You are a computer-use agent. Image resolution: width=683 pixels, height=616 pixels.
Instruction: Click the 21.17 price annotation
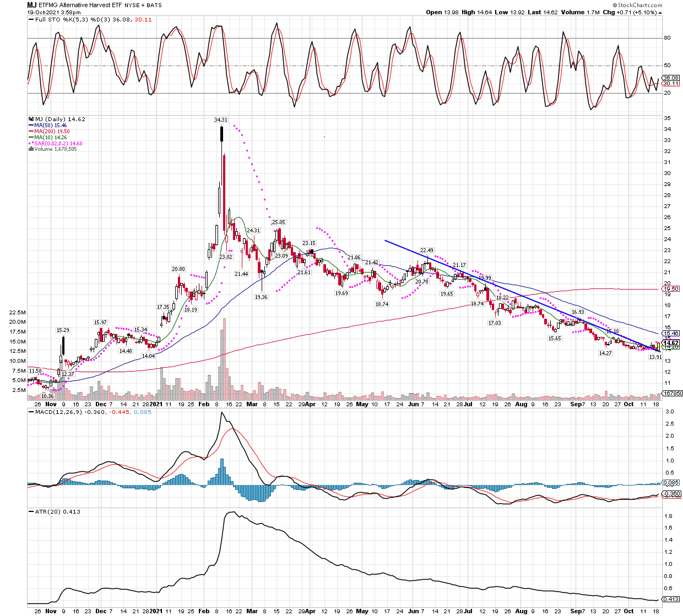click(459, 265)
